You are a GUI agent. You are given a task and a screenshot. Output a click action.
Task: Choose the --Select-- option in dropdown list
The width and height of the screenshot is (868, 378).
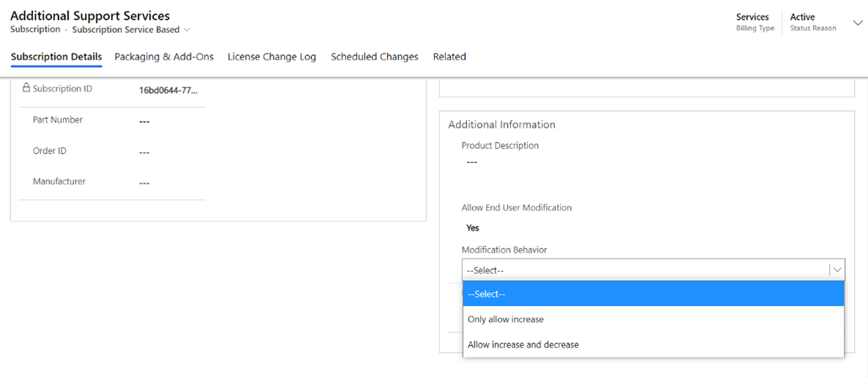tap(653, 294)
